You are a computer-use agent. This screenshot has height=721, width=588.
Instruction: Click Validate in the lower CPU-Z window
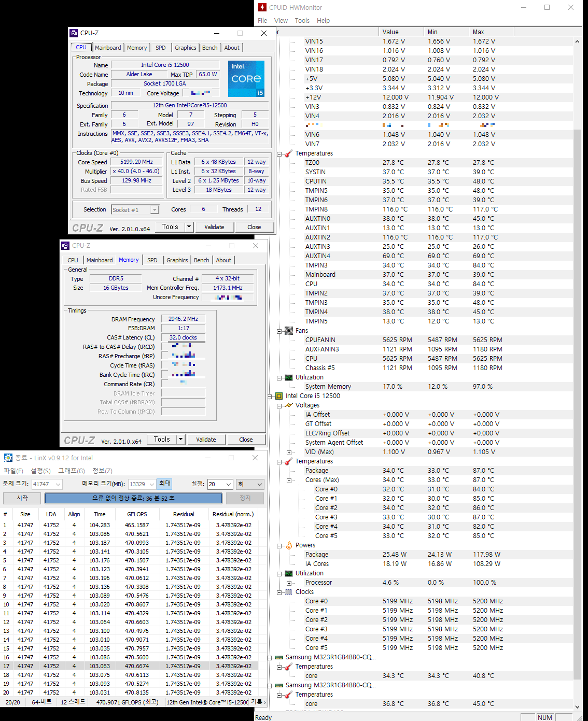coord(206,440)
